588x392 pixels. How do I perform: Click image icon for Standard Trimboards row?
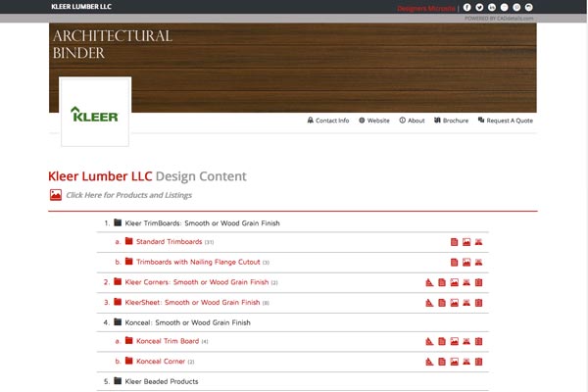(x=466, y=242)
